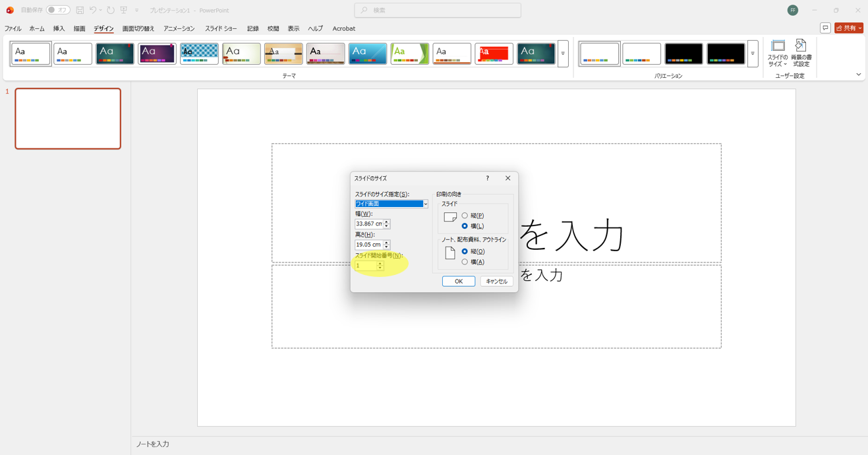Switch to the アニメーション tab
This screenshot has height=455, width=868.
[179, 29]
